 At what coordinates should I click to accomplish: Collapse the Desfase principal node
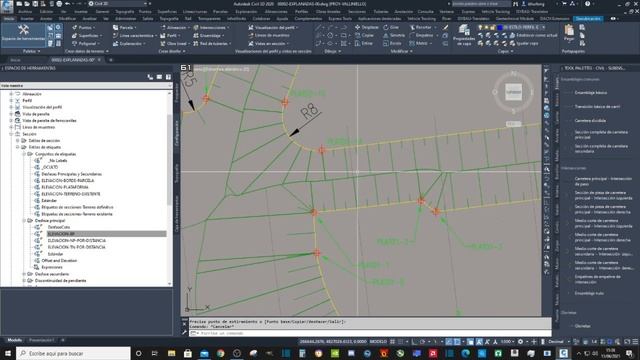[24, 220]
